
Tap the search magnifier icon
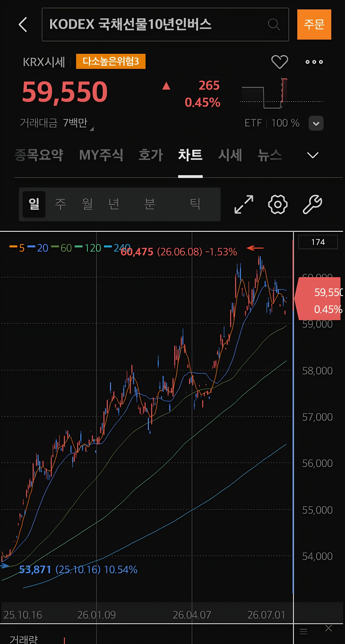pos(274,24)
